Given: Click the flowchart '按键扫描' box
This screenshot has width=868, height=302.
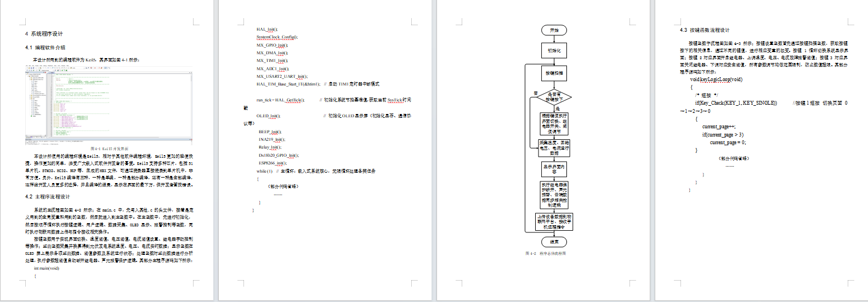Looking at the screenshot, I should coord(554,73).
